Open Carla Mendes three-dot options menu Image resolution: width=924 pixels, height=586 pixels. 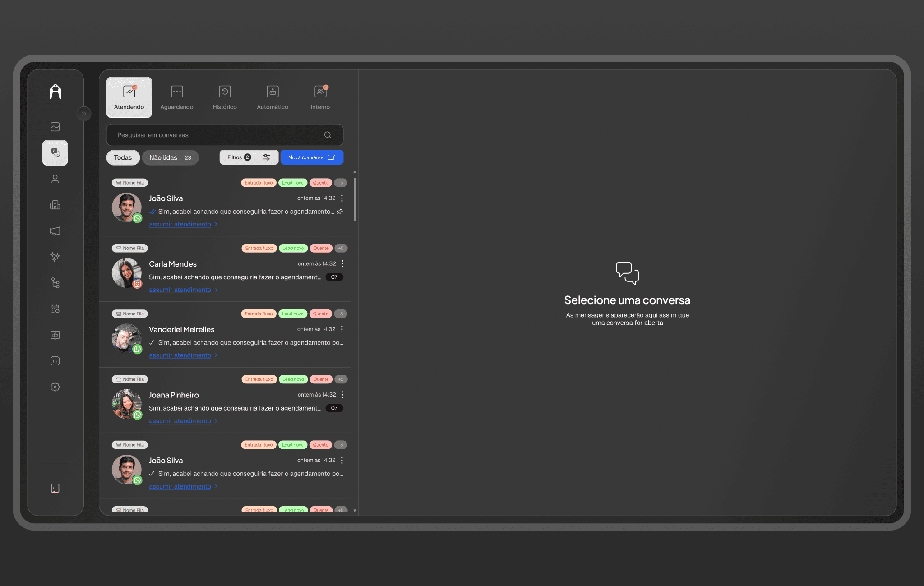click(342, 263)
